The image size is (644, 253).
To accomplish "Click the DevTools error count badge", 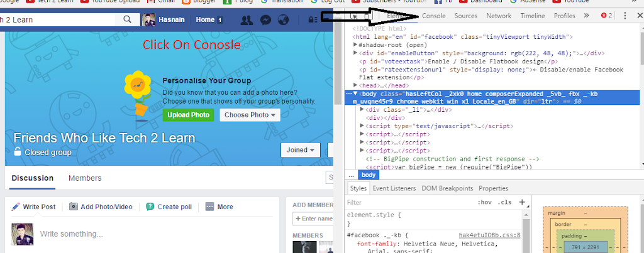I will coord(606,16).
